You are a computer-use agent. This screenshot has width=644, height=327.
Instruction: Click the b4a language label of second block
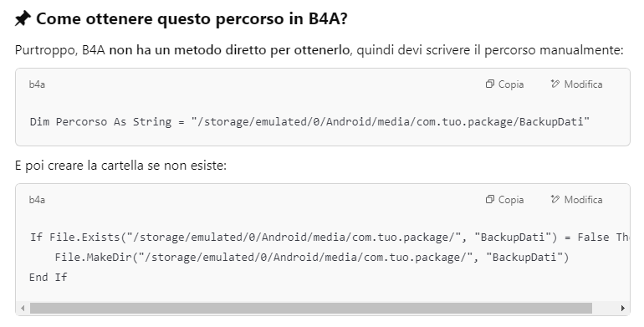point(37,200)
